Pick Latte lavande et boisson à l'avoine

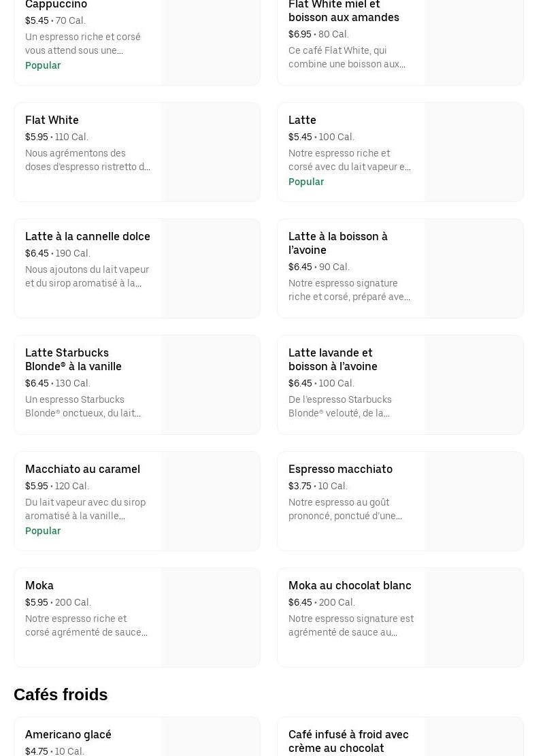(x=333, y=359)
